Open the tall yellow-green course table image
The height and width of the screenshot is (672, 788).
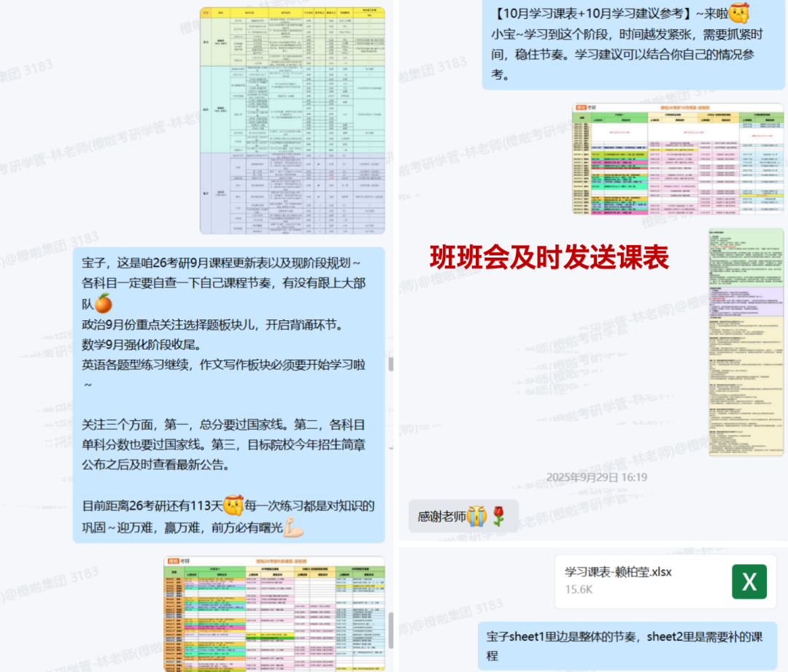293,120
